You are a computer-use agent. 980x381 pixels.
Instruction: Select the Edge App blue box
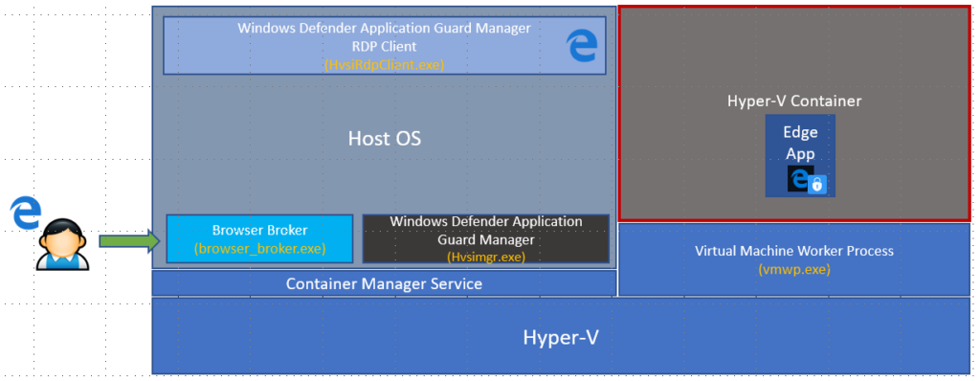coord(801,155)
